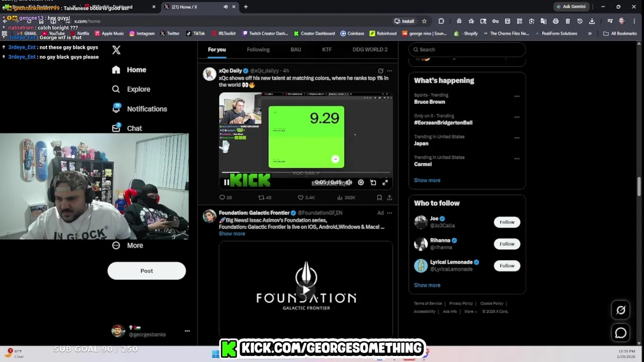Bookmark the xQc Daily post

(x=379, y=198)
